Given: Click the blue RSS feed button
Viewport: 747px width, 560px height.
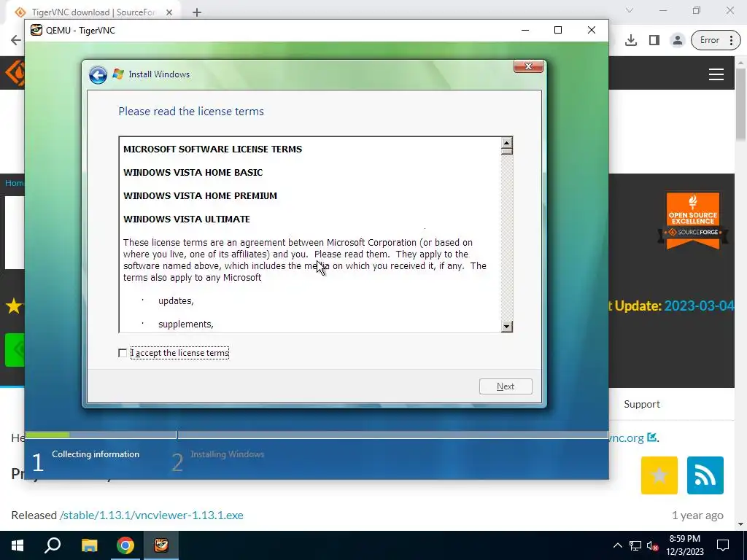Looking at the screenshot, I should click(x=705, y=475).
